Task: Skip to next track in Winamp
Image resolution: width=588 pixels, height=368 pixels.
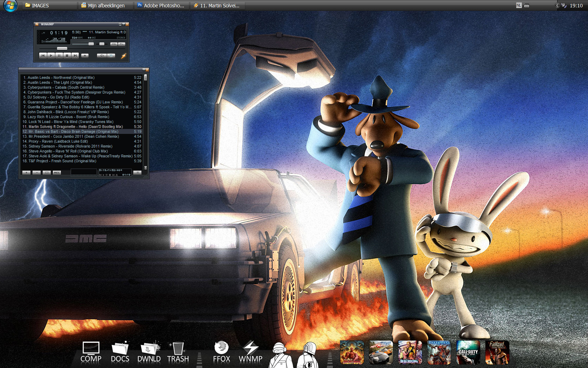Action: pos(75,55)
